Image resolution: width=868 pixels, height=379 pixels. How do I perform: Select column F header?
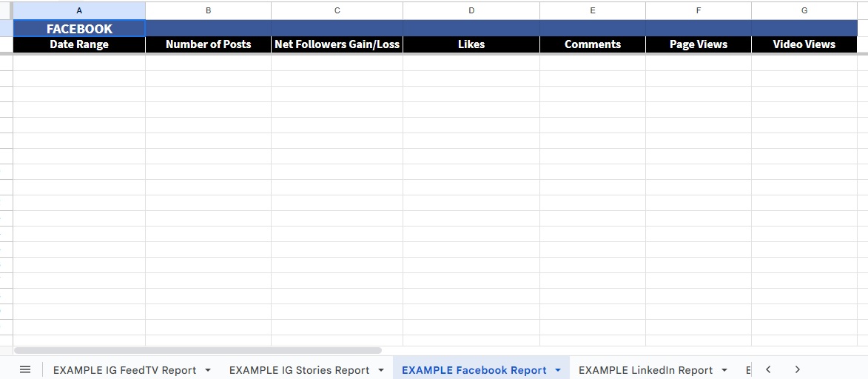click(698, 10)
